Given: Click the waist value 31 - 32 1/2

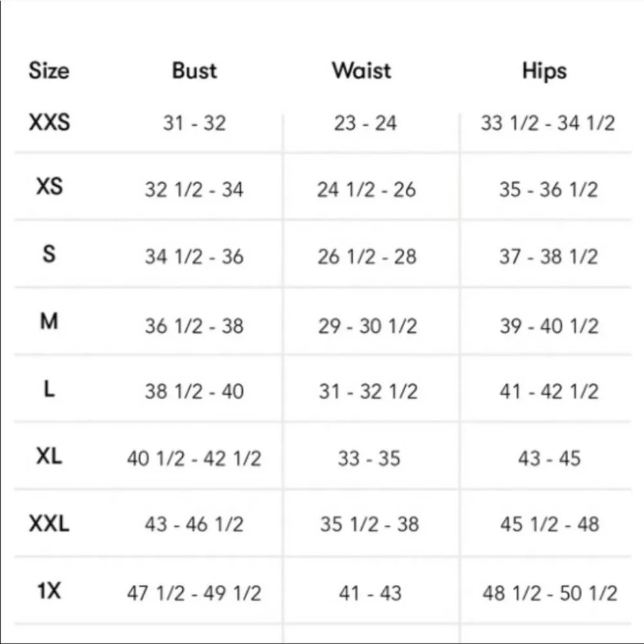Looking at the screenshot, I should (368, 392).
